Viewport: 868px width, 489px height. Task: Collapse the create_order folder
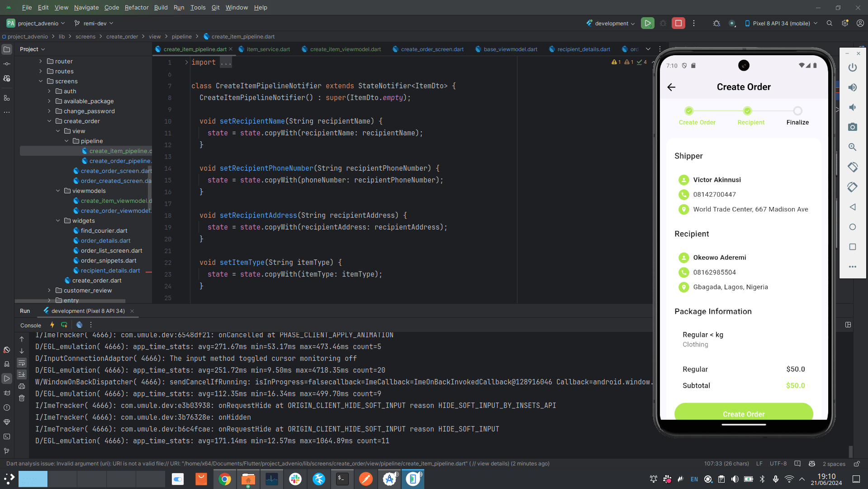49,121
